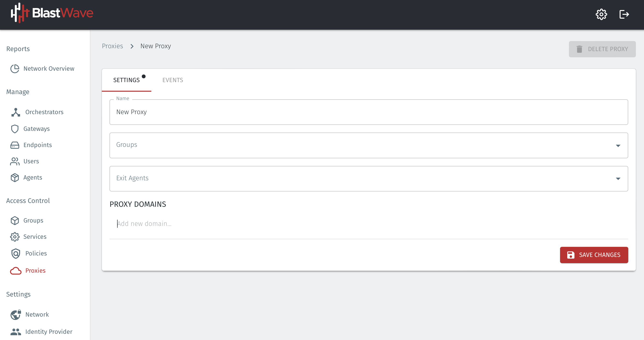The height and width of the screenshot is (340, 644).
Task: Open the settings gear in the top bar
Action: coord(601,14)
